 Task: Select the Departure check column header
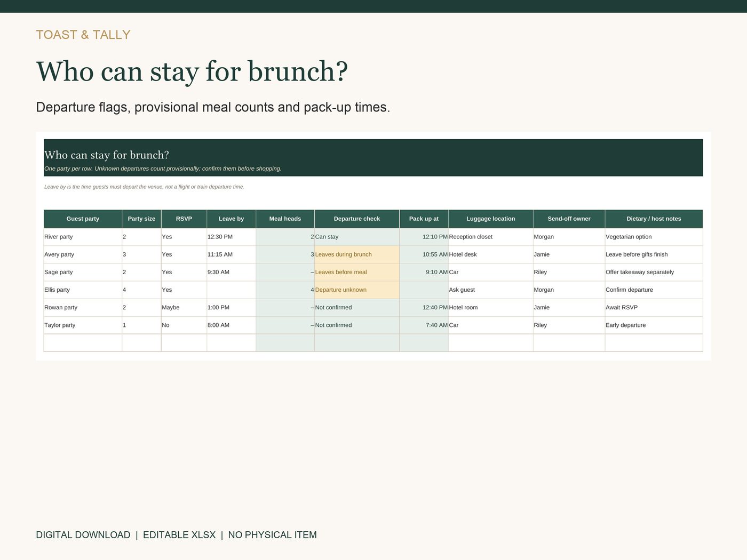click(357, 219)
